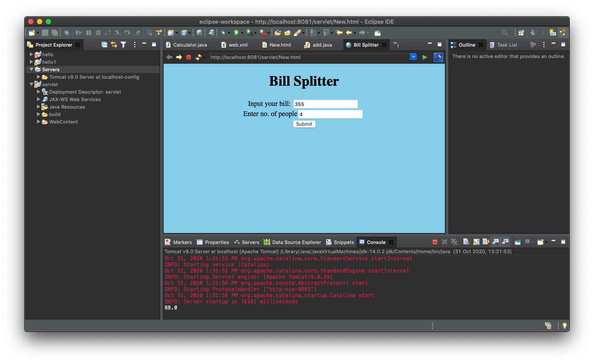Toggle Scroll Lock in Console toolbar
594x364 pixels.
tap(476, 242)
